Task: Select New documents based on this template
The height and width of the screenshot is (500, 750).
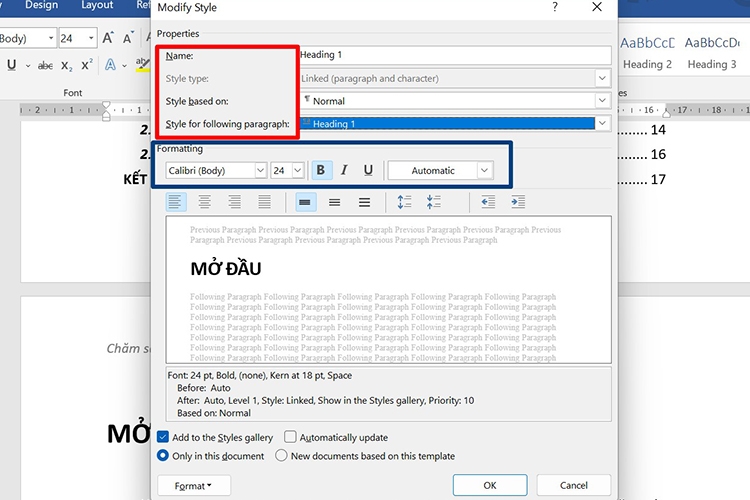Action: pos(281,456)
